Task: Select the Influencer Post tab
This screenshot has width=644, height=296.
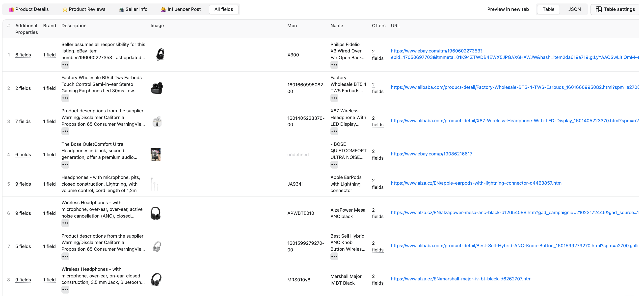Action: (181, 9)
